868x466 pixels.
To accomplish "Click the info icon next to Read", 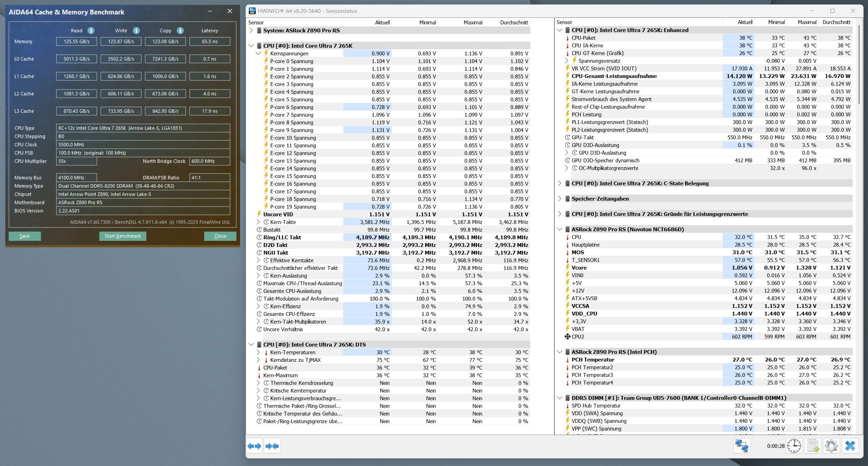I will [91, 31].
